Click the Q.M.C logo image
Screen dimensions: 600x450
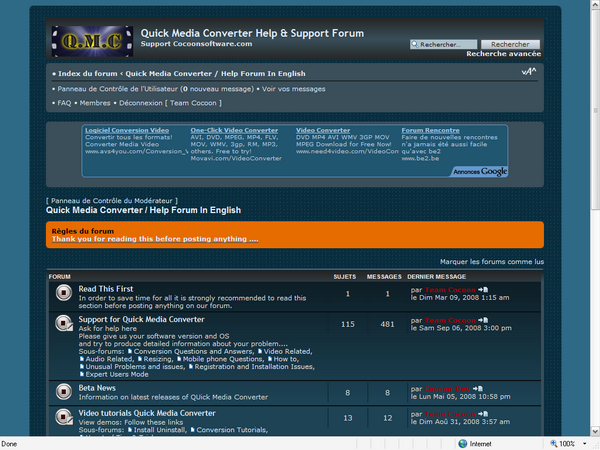[x=89, y=40]
